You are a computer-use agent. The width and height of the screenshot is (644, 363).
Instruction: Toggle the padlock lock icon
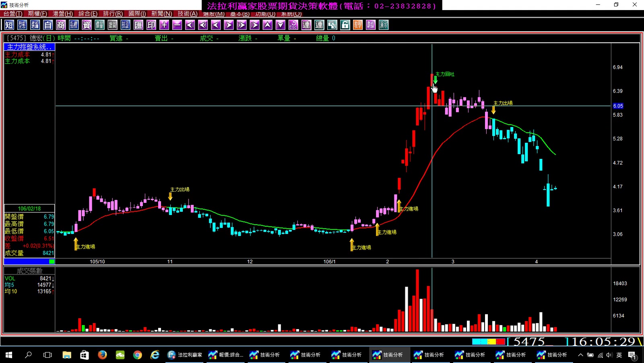(x=345, y=25)
